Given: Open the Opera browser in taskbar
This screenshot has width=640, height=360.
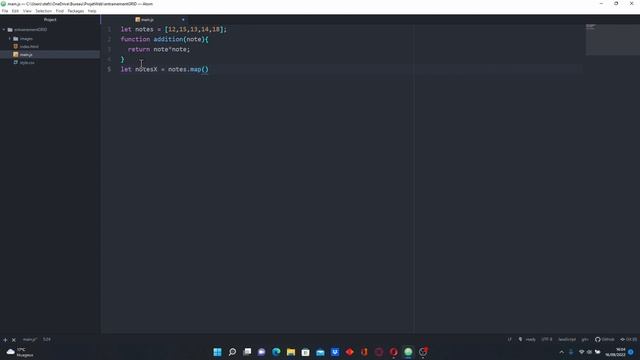Looking at the screenshot, I should (x=394, y=352).
